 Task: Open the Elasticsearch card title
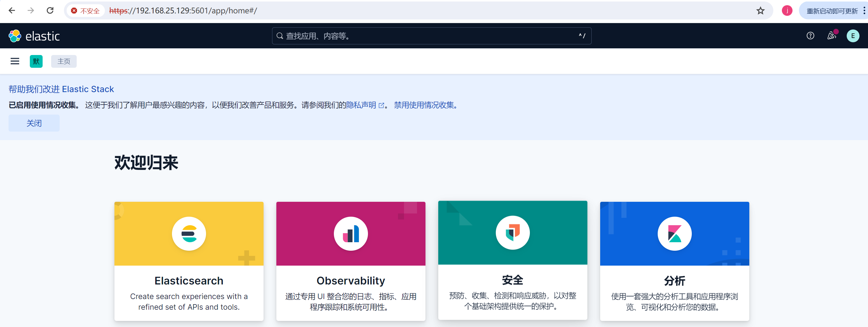click(189, 281)
